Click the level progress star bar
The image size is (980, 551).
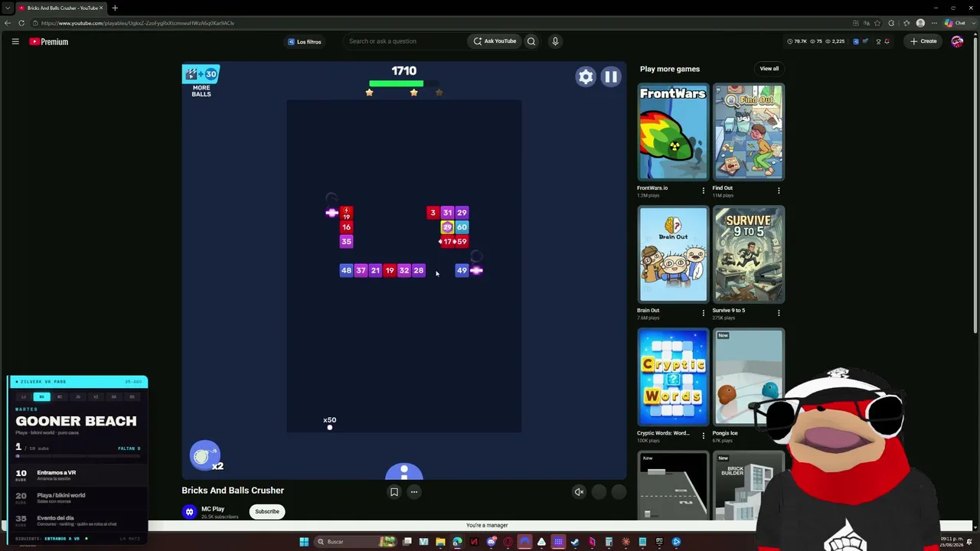[x=404, y=83]
